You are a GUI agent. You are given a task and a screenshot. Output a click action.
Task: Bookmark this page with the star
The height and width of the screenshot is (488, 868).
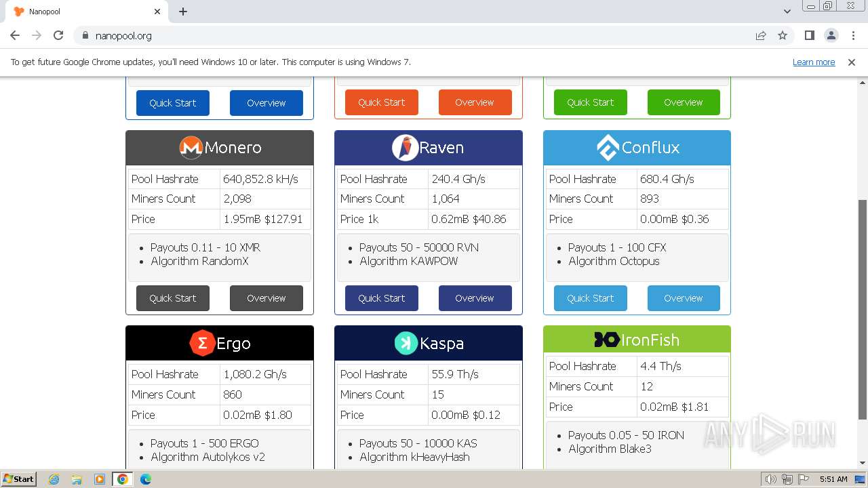click(x=783, y=35)
